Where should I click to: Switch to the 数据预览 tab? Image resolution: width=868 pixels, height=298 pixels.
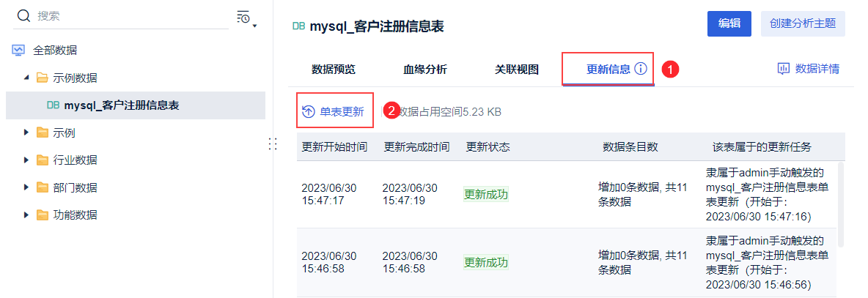[x=333, y=70]
